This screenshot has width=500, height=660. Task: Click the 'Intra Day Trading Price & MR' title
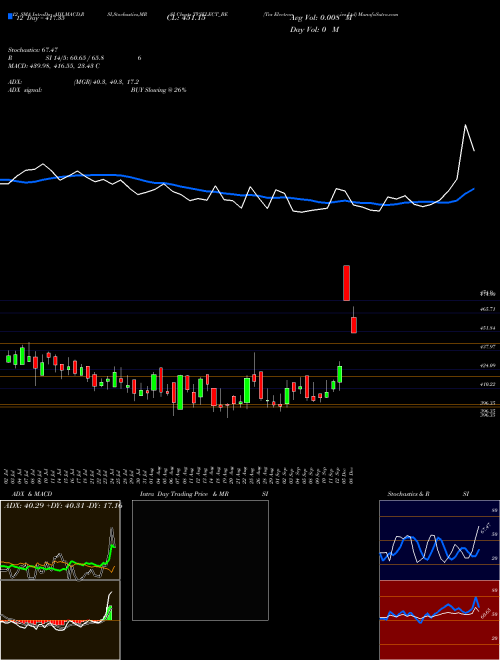[184, 494]
